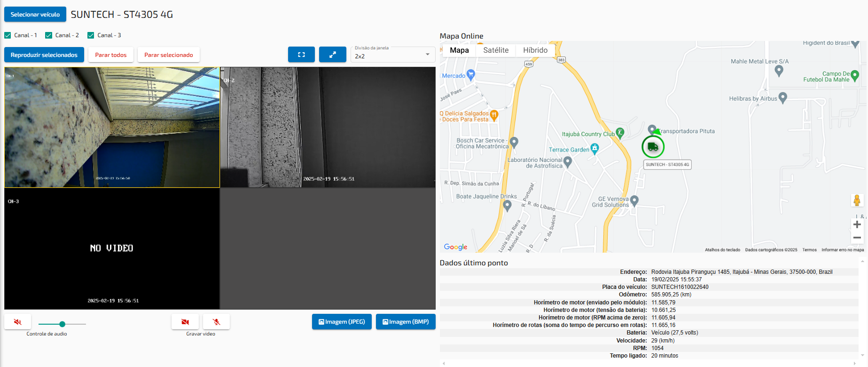Screen dimensions: 868x367
Task: Click the Selecionar veículo button
Action: tap(35, 15)
